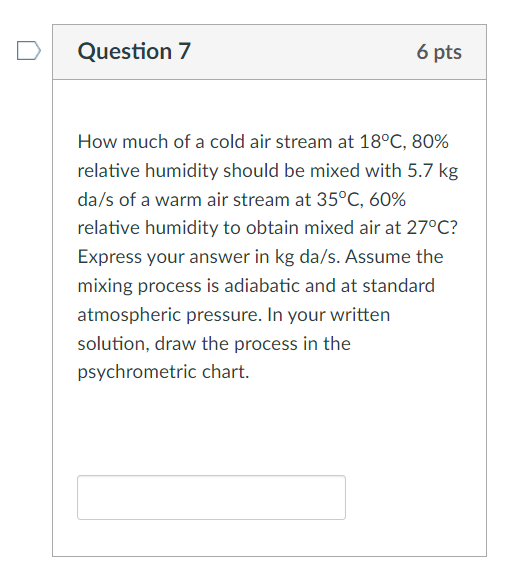The height and width of the screenshot is (580, 517).
Task: Click the '35°C, 60%' text
Action: [x=361, y=200]
